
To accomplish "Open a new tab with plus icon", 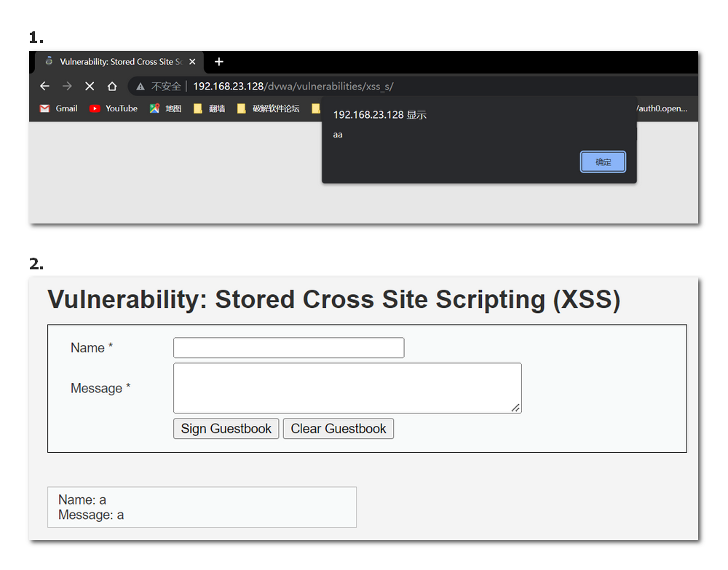I will 219,62.
